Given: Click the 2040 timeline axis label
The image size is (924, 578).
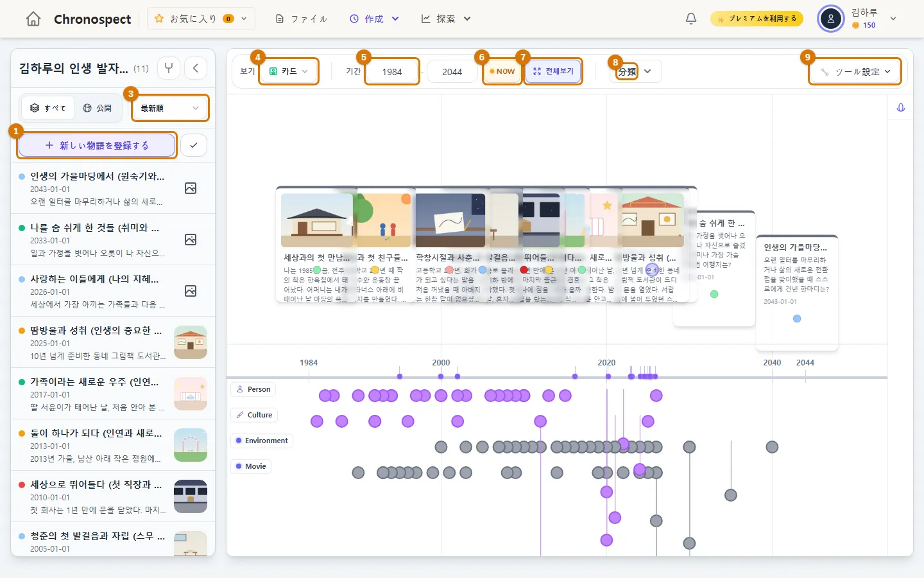Looking at the screenshot, I should click(x=772, y=363).
